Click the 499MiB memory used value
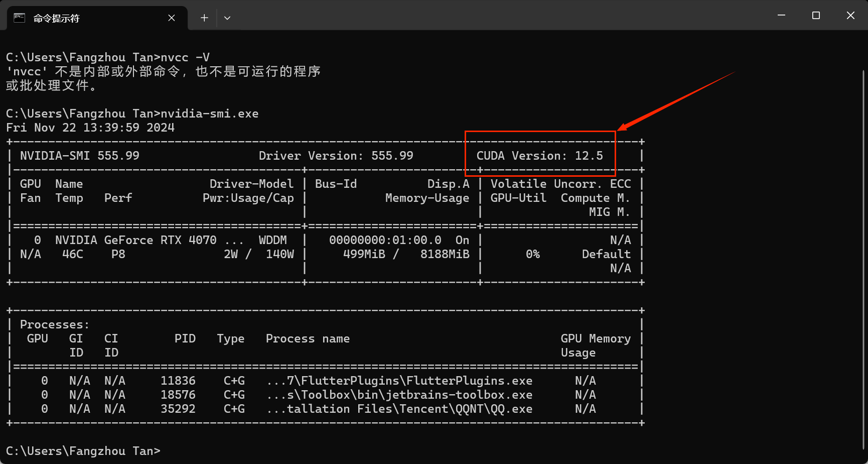The width and height of the screenshot is (868, 464). click(364, 254)
